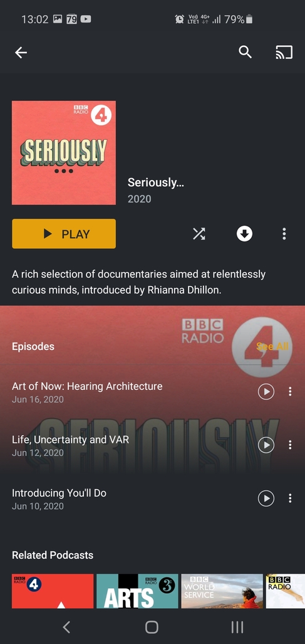Open the red BBC Radio 4 related podcast
Screen dimensions: 305x644
[x=53, y=591]
